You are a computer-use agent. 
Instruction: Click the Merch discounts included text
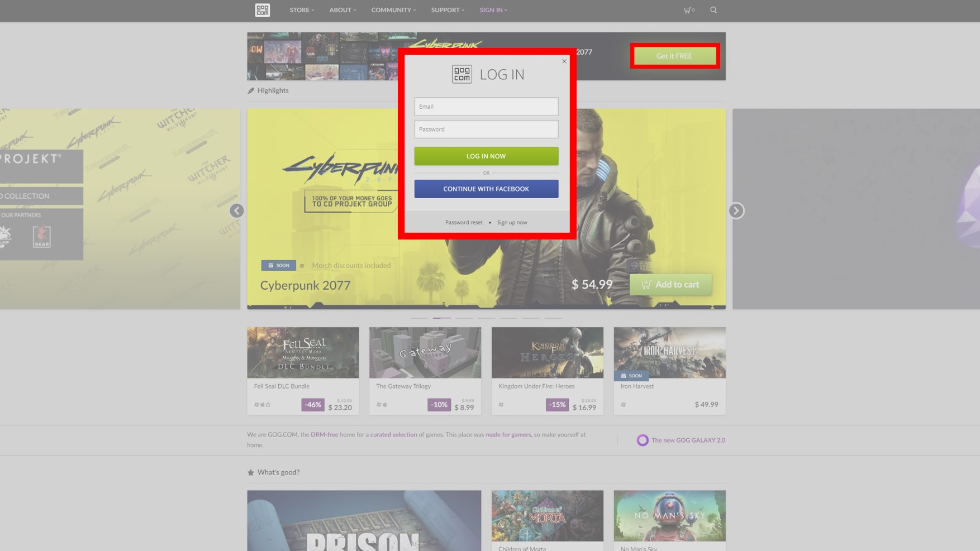point(351,266)
